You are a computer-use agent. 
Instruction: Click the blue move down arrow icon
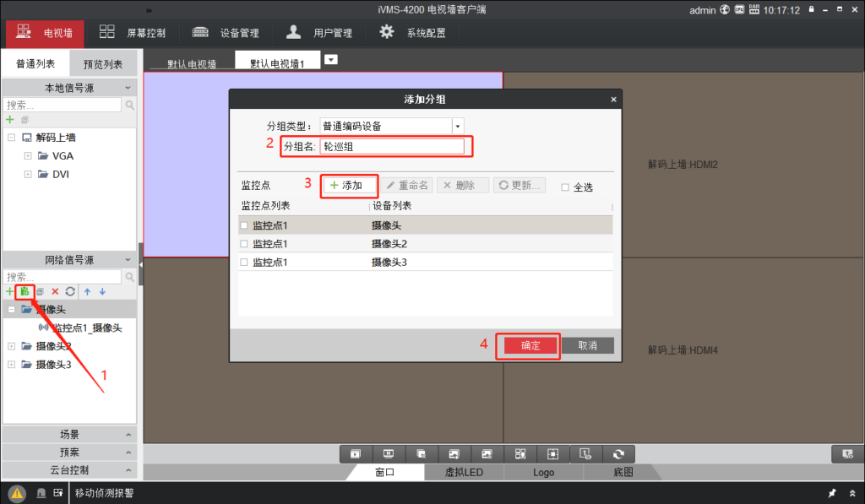[x=102, y=291]
